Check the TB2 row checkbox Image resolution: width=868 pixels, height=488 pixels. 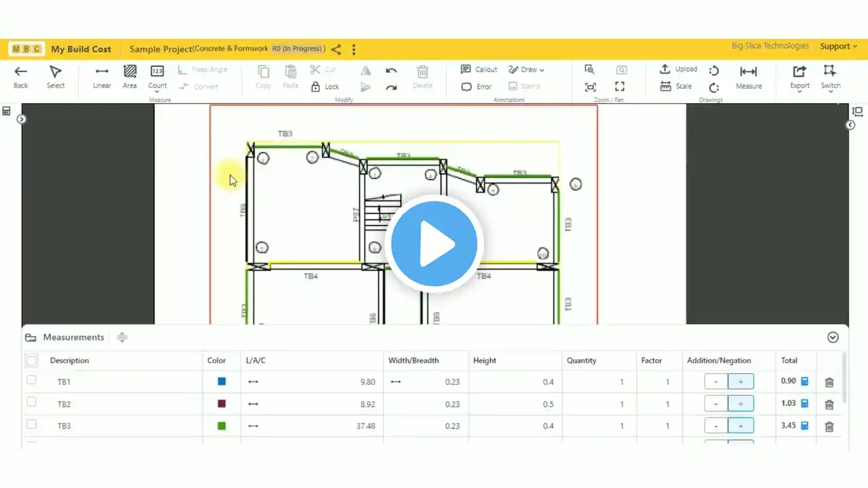[31, 402]
